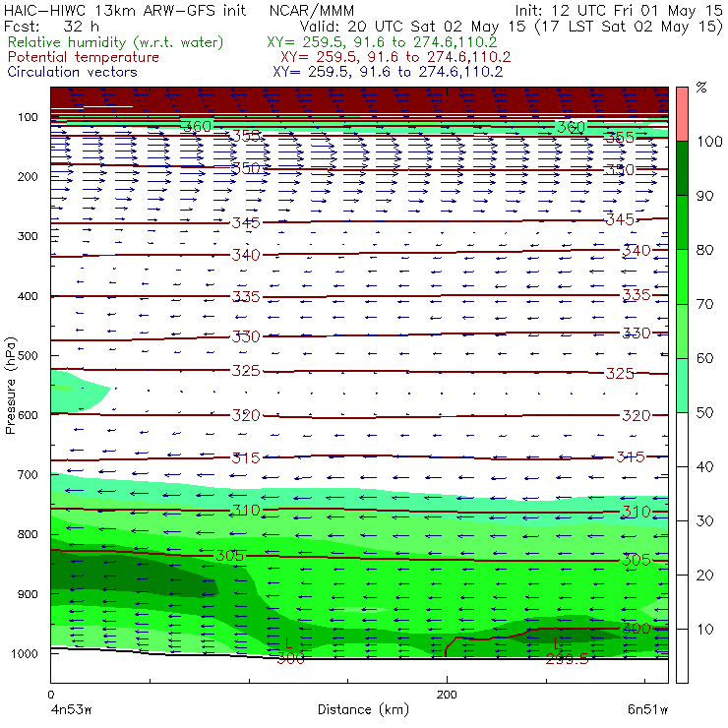Click the red XY coordinates line
728x728 pixels.
coord(395,57)
